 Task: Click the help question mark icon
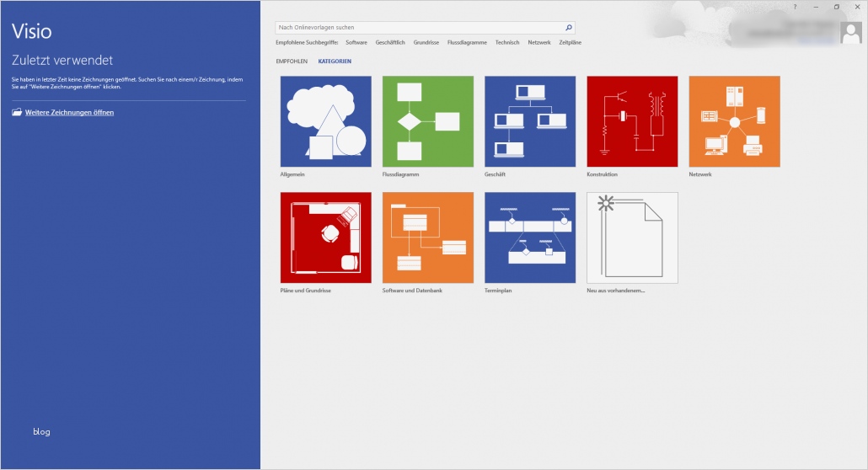click(x=795, y=7)
